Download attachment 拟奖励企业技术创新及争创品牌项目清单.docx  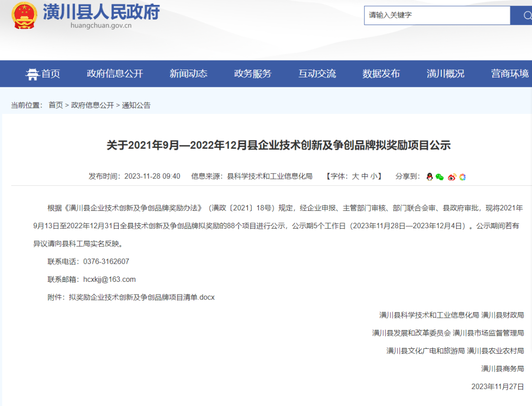(141, 298)
